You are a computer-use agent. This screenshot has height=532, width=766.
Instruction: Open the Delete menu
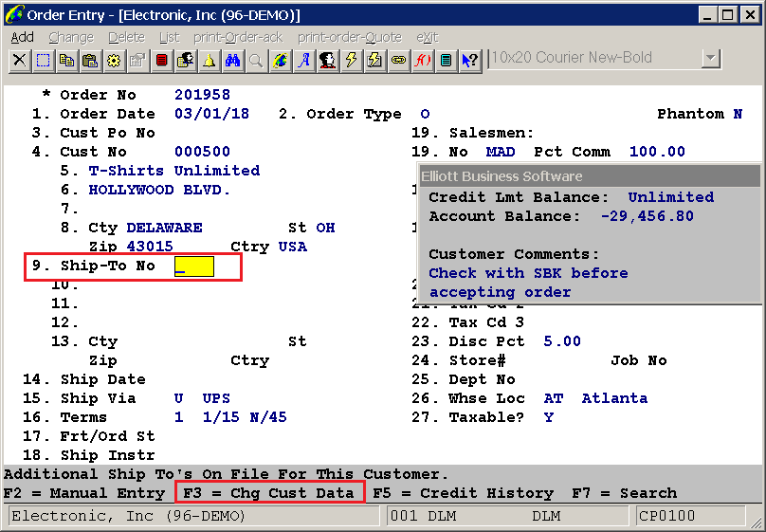tap(126, 38)
